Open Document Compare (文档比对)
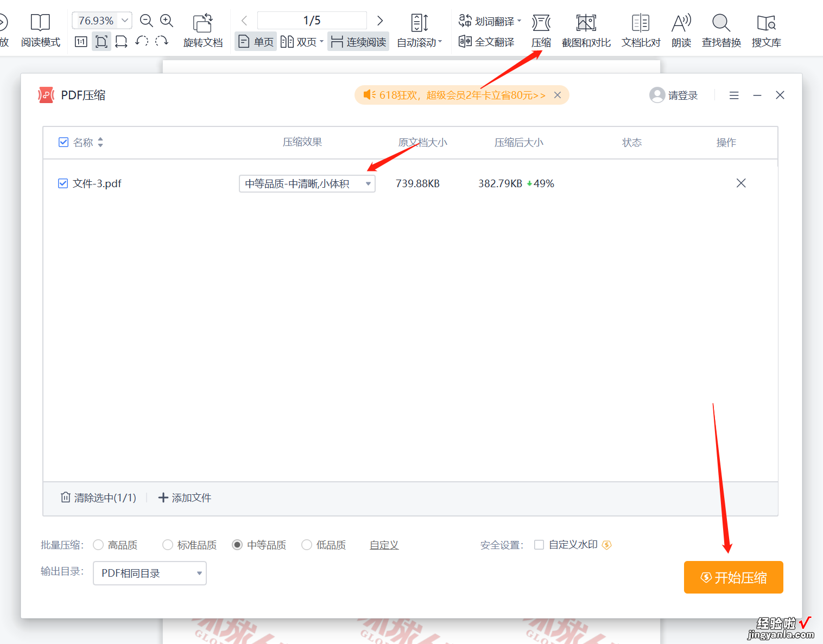The height and width of the screenshot is (644, 823). point(641,31)
